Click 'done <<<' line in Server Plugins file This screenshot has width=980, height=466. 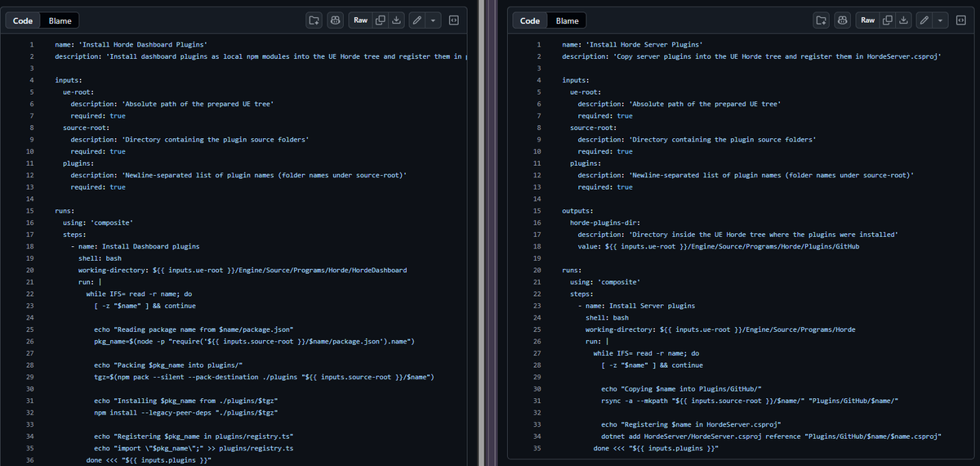point(656,449)
